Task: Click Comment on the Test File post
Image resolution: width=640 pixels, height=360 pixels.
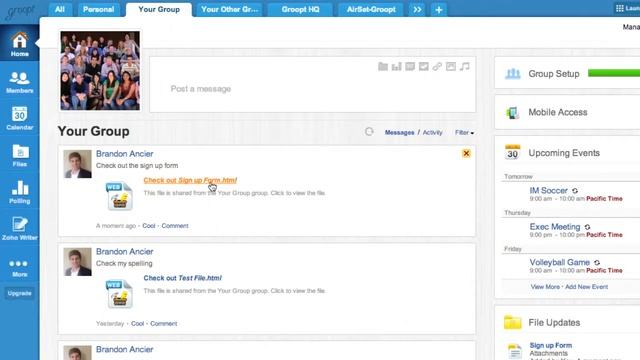Action: click(x=163, y=324)
